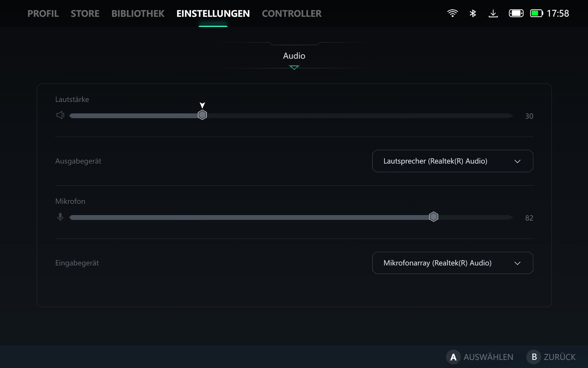
Task: Click the Mikrofon slider handle
Action: [433, 217]
